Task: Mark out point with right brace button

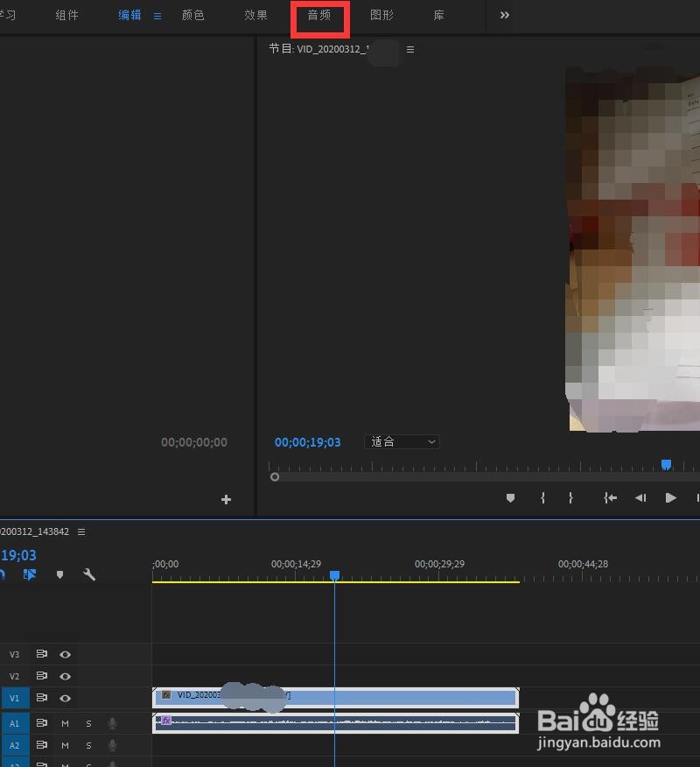Action: (570, 498)
